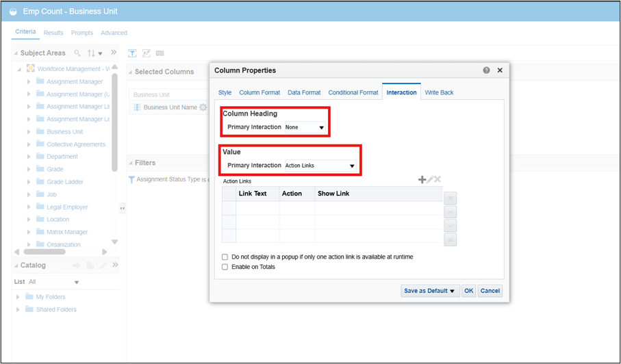Enable the 'Enable on Totals' checkbox
This screenshot has height=364, width=621.
pos(225,267)
